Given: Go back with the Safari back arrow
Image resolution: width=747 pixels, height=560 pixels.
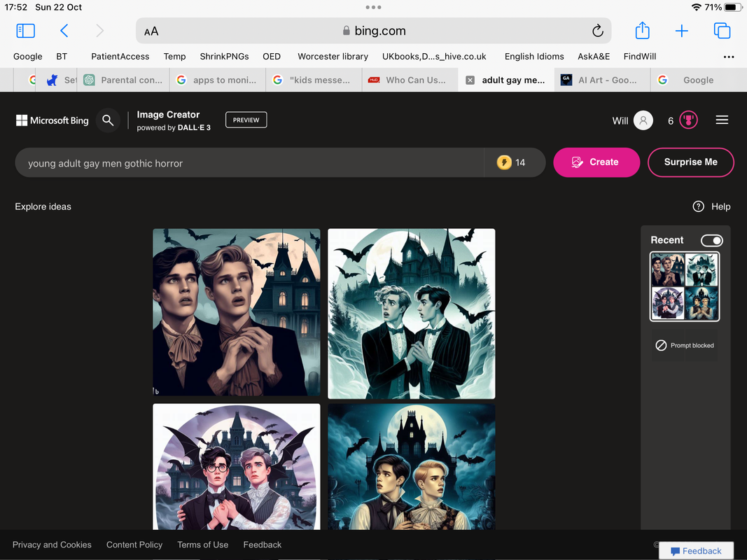Looking at the screenshot, I should 64,31.
